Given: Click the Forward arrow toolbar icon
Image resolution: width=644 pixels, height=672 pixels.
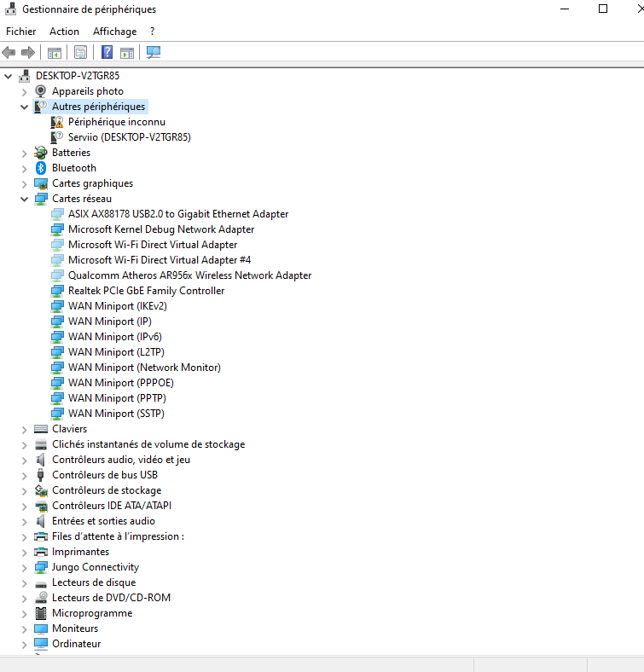Looking at the screenshot, I should tap(28, 52).
